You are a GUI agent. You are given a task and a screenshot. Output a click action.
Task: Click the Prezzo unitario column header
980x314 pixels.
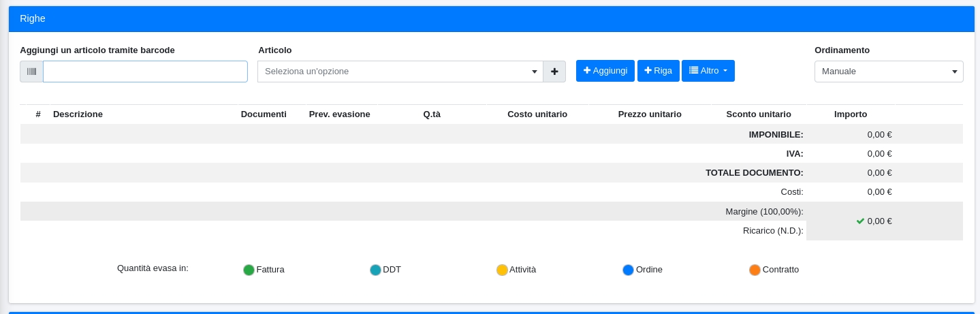point(649,114)
